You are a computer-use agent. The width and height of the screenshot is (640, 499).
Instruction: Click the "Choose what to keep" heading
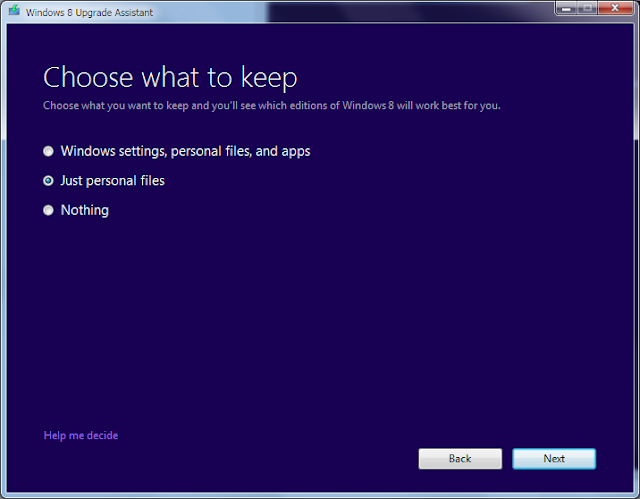[x=170, y=78]
